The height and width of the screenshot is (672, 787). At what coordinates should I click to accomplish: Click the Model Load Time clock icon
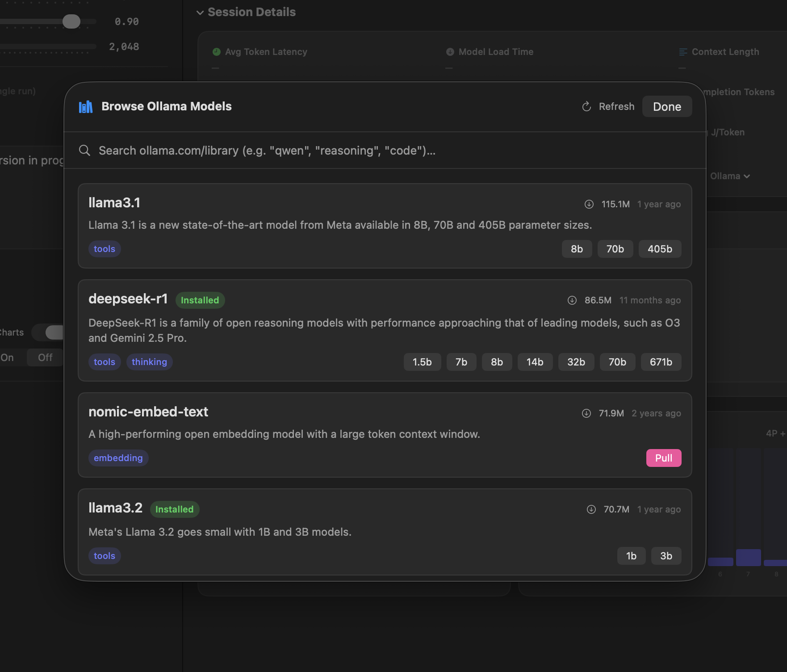[x=450, y=52]
